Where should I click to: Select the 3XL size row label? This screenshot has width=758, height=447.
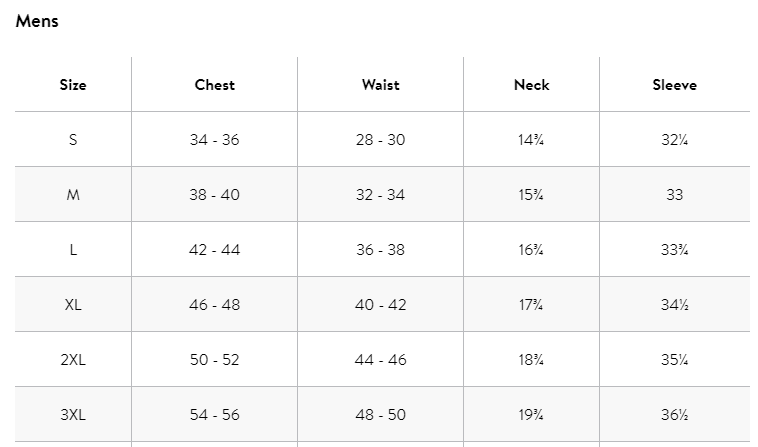click(x=73, y=415)
